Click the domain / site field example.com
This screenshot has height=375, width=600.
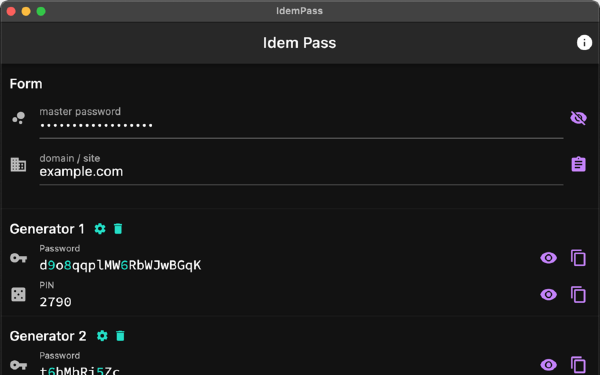pyautogui.click(x=301, y=168)
